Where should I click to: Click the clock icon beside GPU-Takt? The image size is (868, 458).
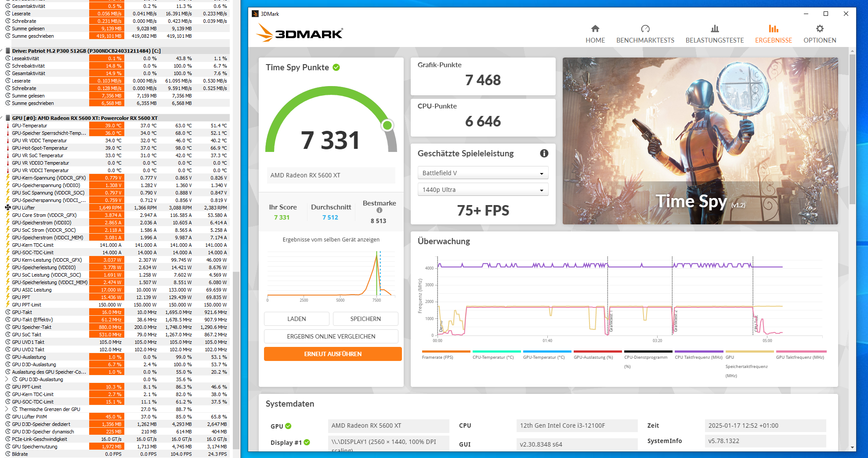[8, 312]
